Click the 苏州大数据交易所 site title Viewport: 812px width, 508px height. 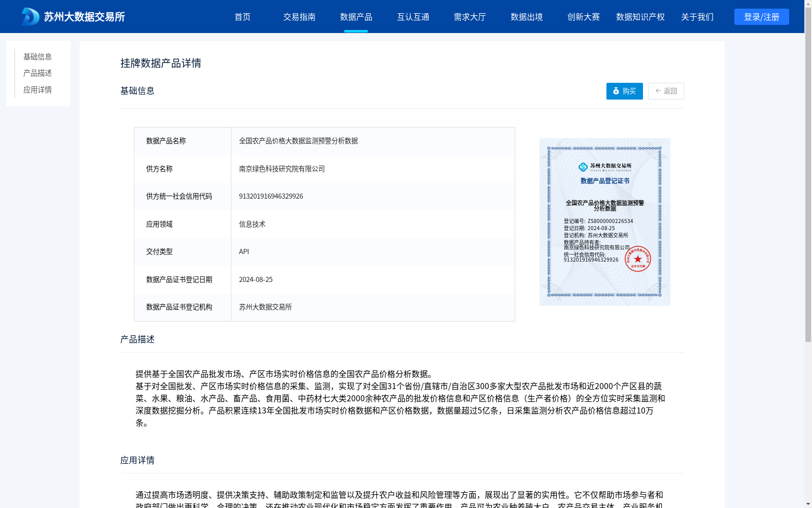coord(84,17)
